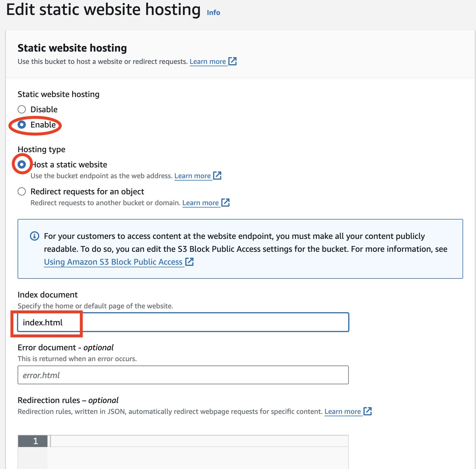The height and width of the screenshot is (469, 476).
Task: Click the Info link beside page title
Action: (x=213, y=13)
